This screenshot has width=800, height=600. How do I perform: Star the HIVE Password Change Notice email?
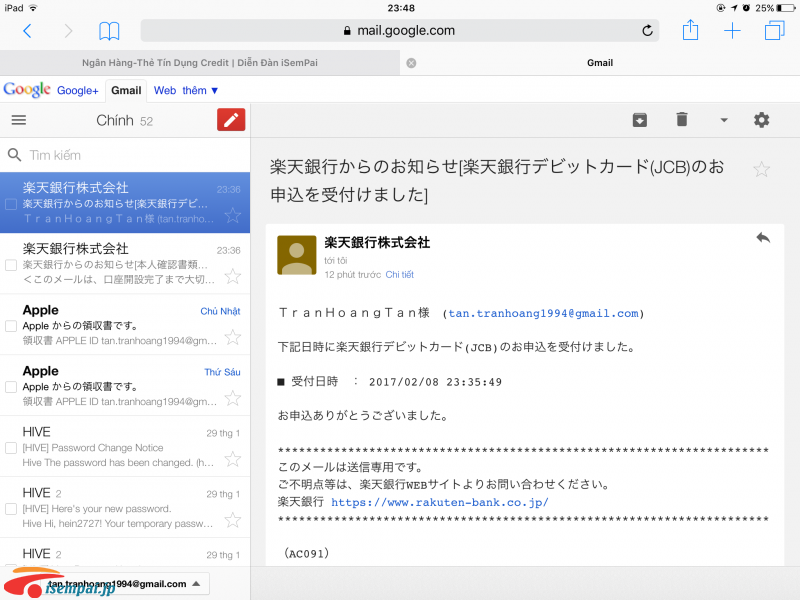(233, 459)
